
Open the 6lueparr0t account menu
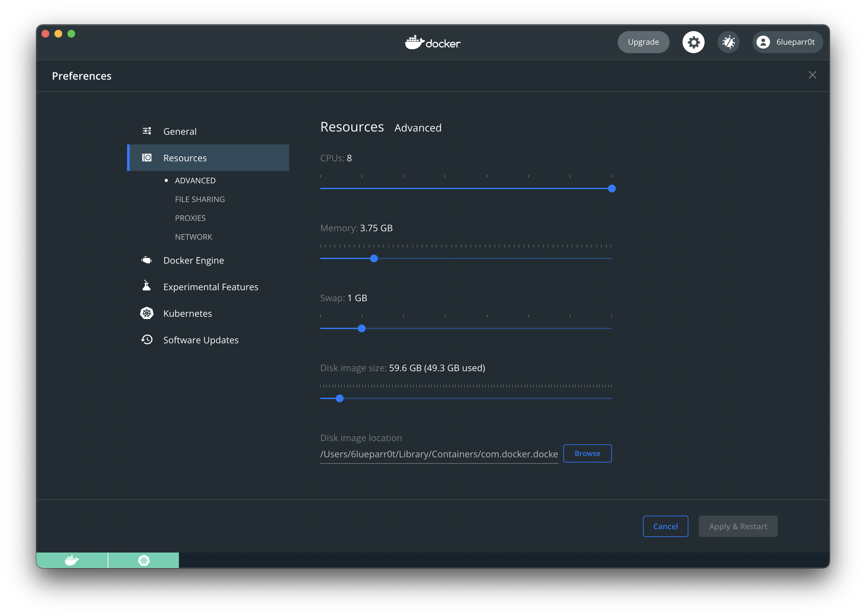click(x=787, y=42)
